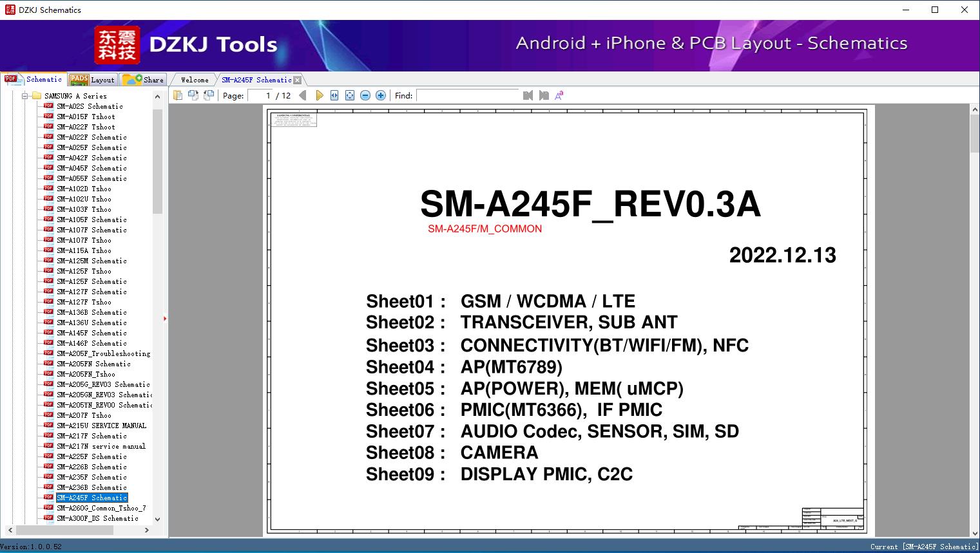Go to the previous page

[303, 95]
